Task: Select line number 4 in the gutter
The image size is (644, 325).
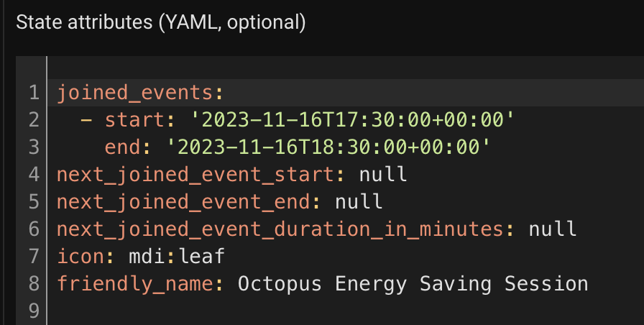Action: [x=34, y=175]
